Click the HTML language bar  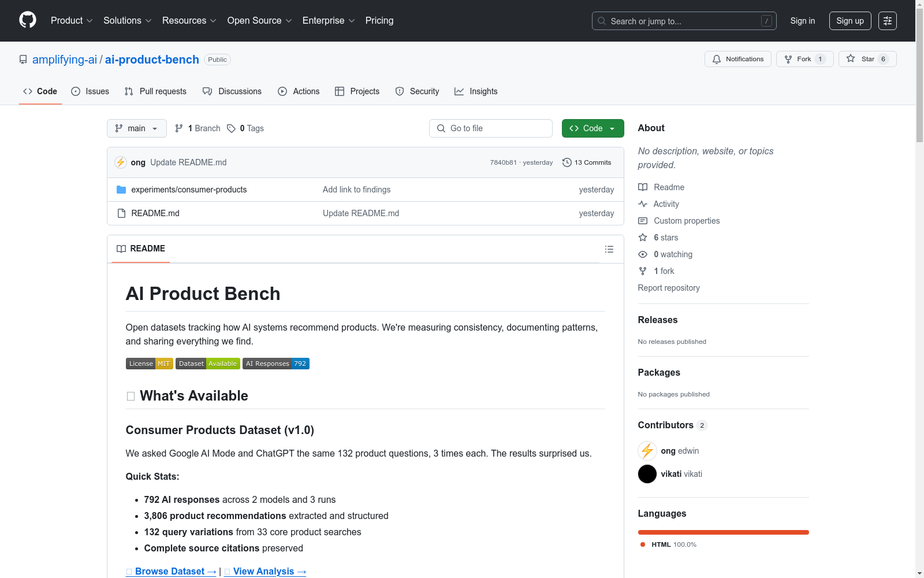[x=724, y=532]
